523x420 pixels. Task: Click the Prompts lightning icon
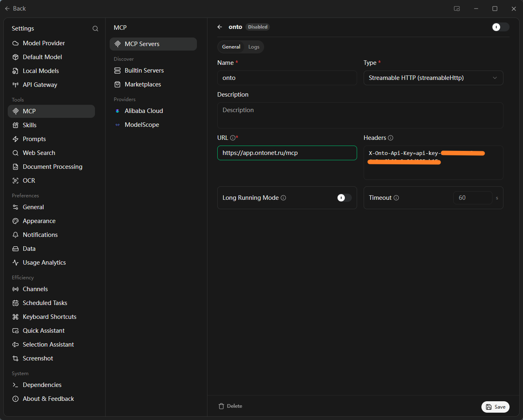pos(15,139)
